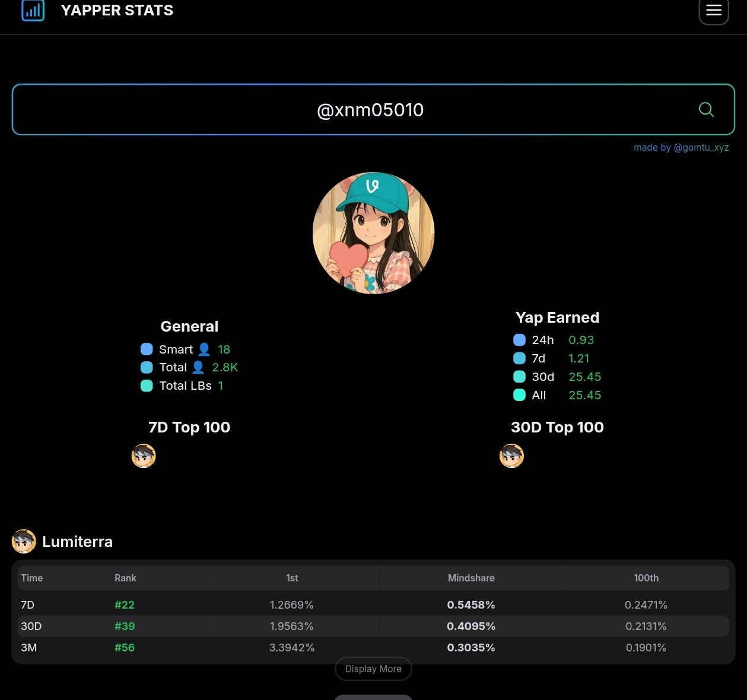This screenshot has width=747, height=700.
Task: Click the Lumiterra icon under 7D Top 100
Action: (144, 456)
